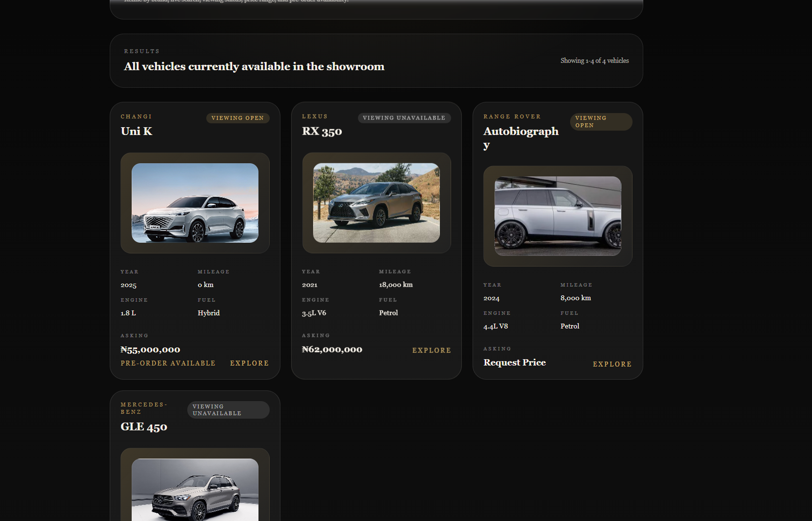Select the GLE 450 title

(144, 426)
